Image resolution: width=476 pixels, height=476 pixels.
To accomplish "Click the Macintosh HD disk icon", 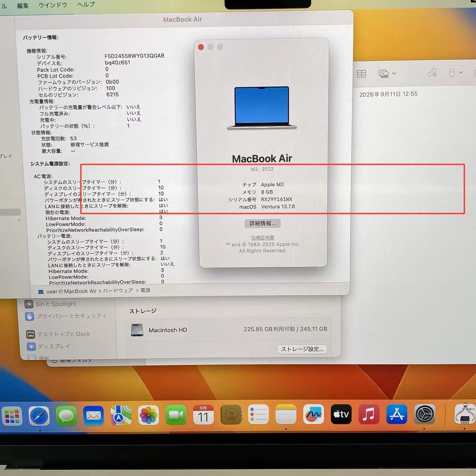I will (x=137, y=330).
